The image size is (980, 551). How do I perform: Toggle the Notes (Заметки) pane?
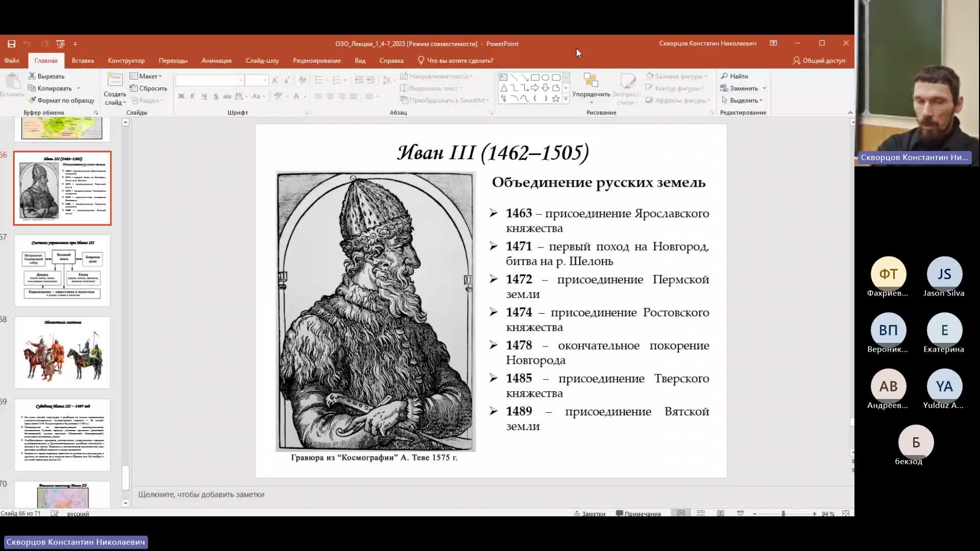tap(590, 514)
